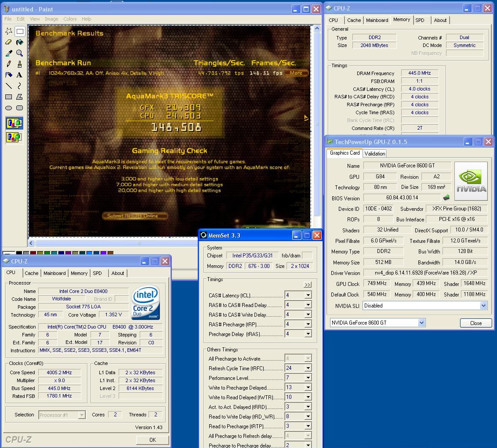Enable the opaque selection mode option
The image size is (497, 448).
coord(14,123)
